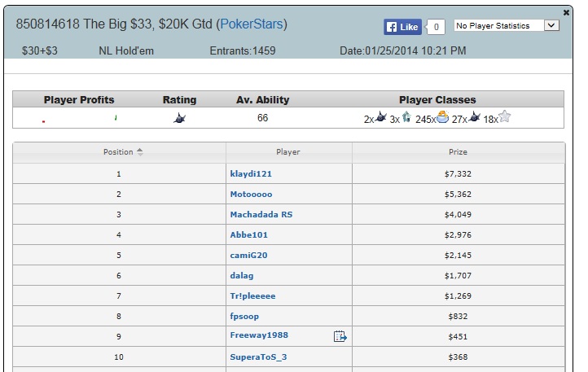Click the icon next to 3x in Player Classes
The height and width of the screenshot is (372, 588).
pos(406,117)
